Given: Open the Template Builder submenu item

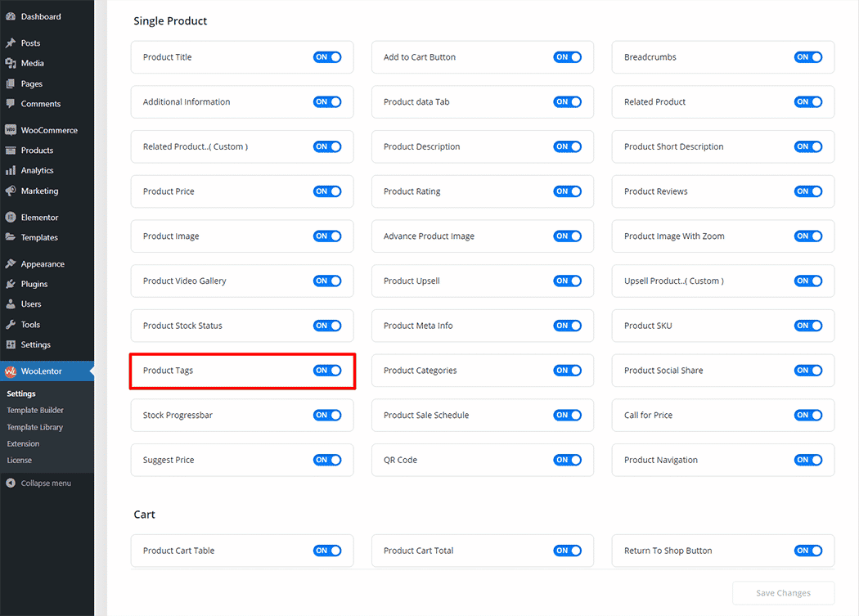Looking at the screenshot, I should (x=35, y=411).
